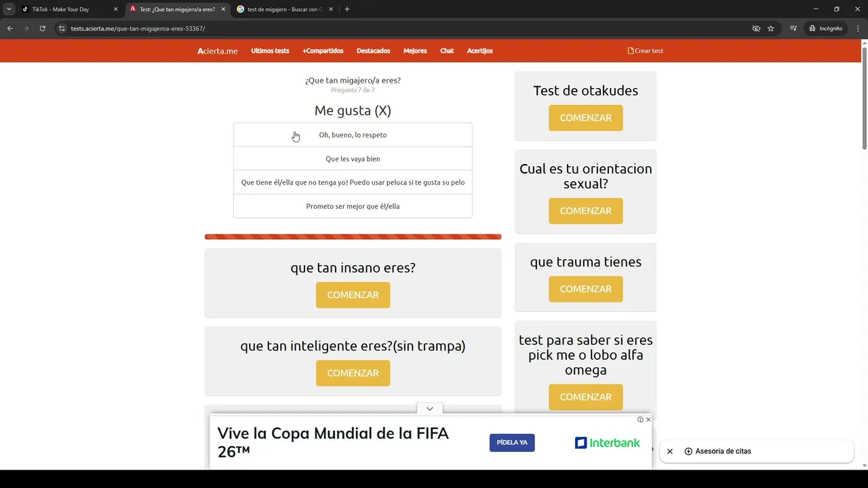Go to Mejores in the navigation bar
Viewport: 868px width, 488px height.
pos(415,51)
